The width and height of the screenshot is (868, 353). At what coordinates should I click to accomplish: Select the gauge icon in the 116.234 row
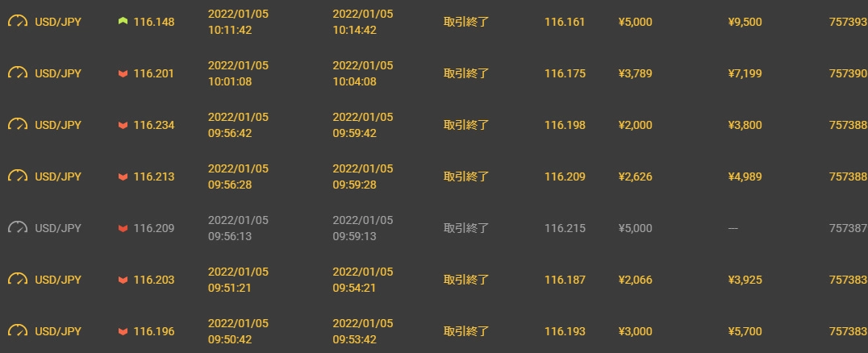(x=18, y=125)
